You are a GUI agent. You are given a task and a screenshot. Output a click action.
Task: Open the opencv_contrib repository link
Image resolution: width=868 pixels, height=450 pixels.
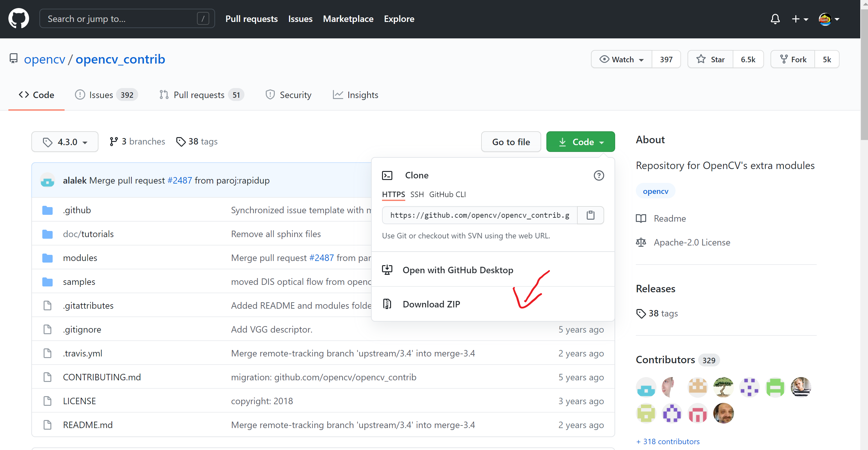[120, 59]
